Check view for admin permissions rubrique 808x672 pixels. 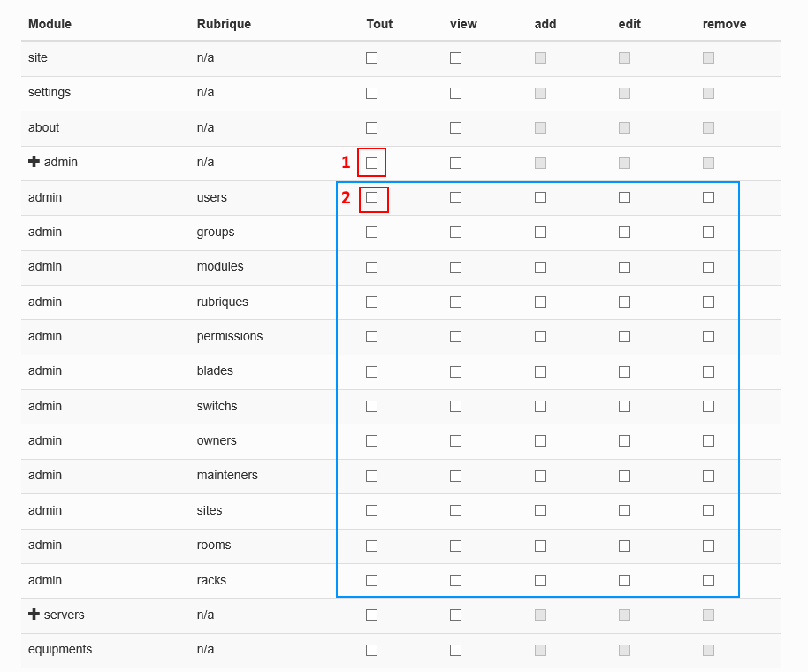tap(455, 337)
